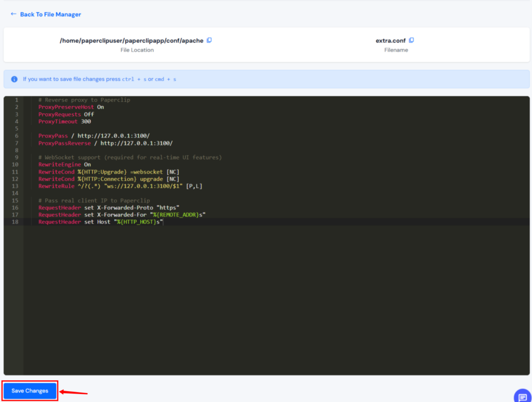Click the RequestHeader set Host line
Image resolution: width=532 pixels, height=402 pixels.
pos(101,222)
